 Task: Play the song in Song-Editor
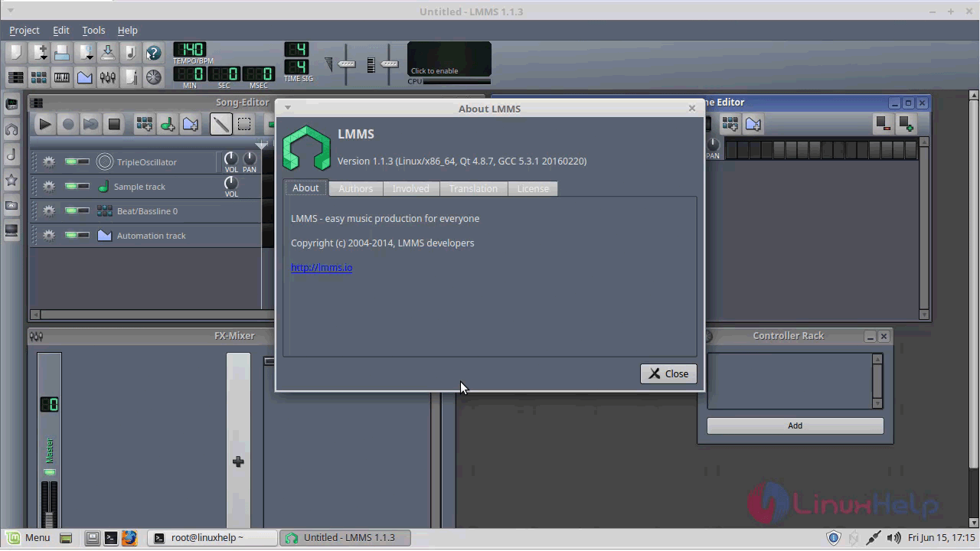click(44, 124)
